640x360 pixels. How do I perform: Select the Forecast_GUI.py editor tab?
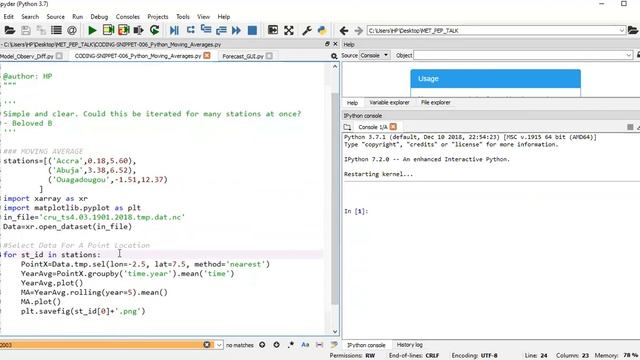point(243,56)
